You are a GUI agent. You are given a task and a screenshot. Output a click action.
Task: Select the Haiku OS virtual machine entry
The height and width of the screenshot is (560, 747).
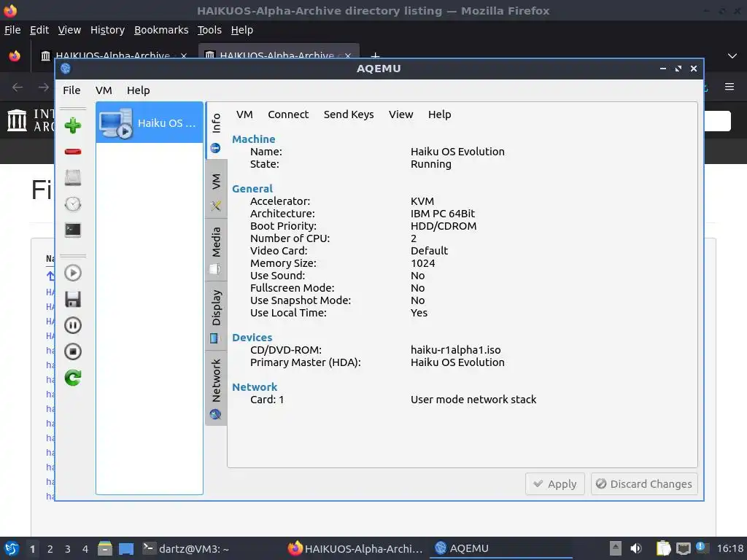(x=150, y=122)
